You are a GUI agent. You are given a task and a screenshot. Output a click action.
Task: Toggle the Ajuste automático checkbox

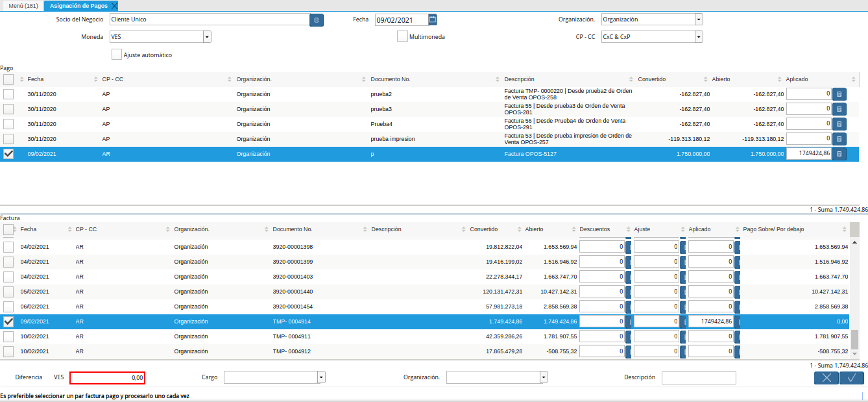coord(117,55)
